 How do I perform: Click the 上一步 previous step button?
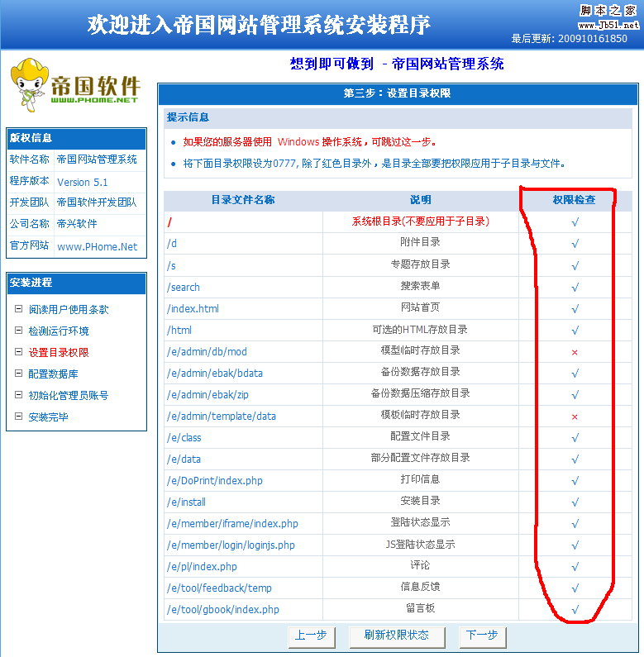pos(312,637)
